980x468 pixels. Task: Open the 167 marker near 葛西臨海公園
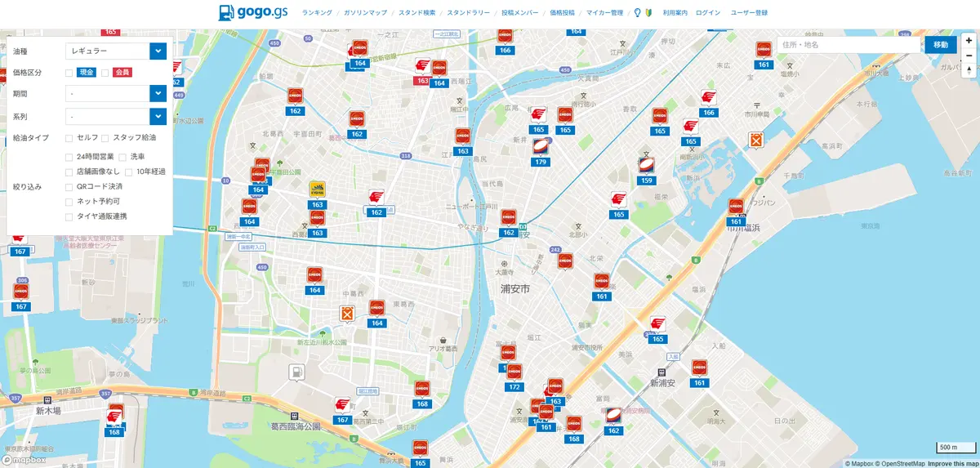tap(343, 410)
